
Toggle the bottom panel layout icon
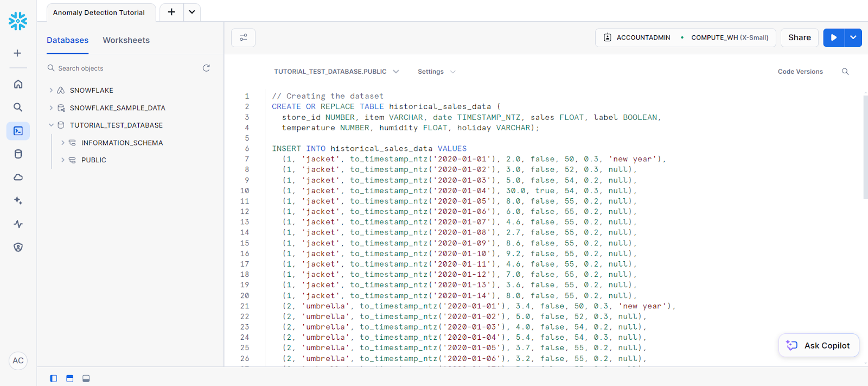86,378
